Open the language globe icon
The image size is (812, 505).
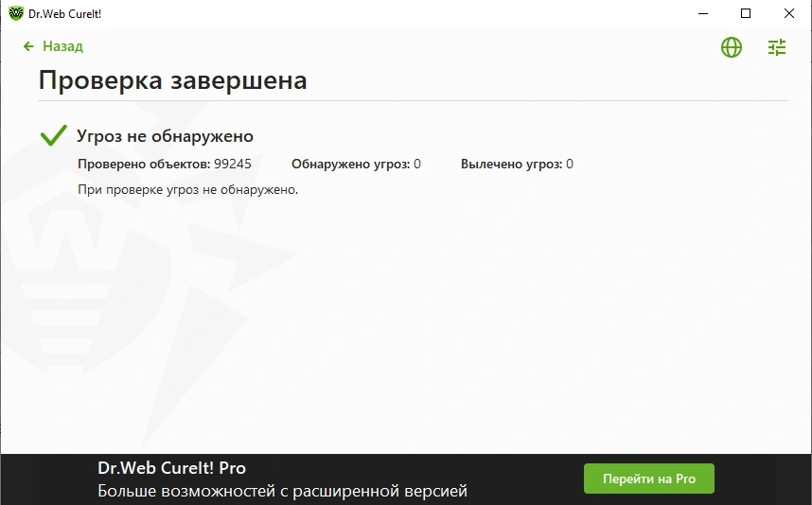[x=732, y=47]
